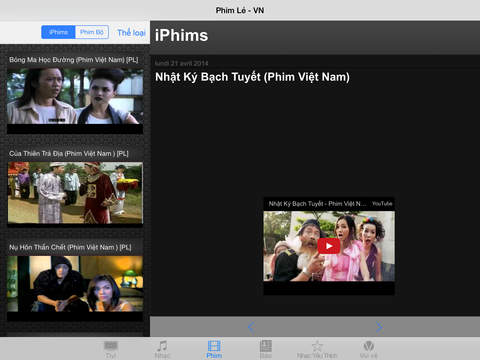This screenshot has height=360, width=480.
Task: Select the iPhims segment button
Action: 58,32
